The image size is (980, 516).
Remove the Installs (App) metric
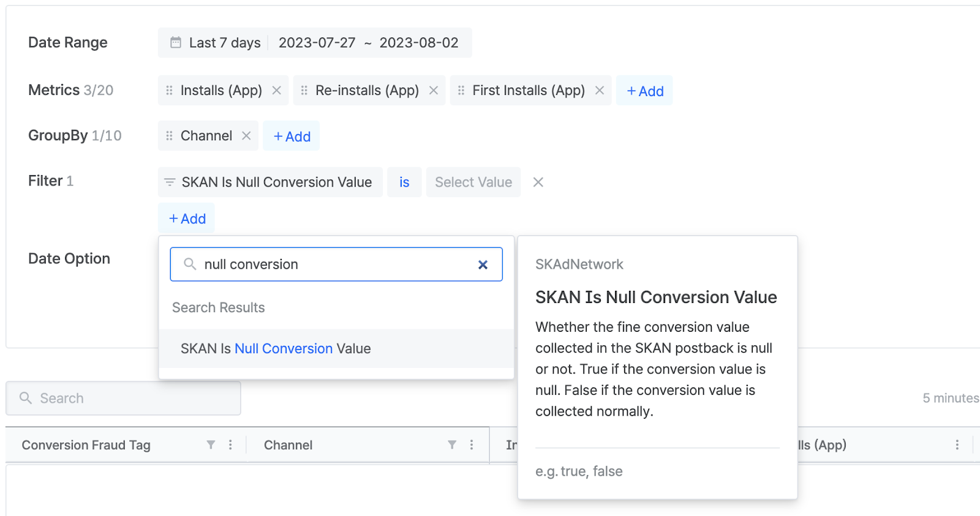pos(277,91)
